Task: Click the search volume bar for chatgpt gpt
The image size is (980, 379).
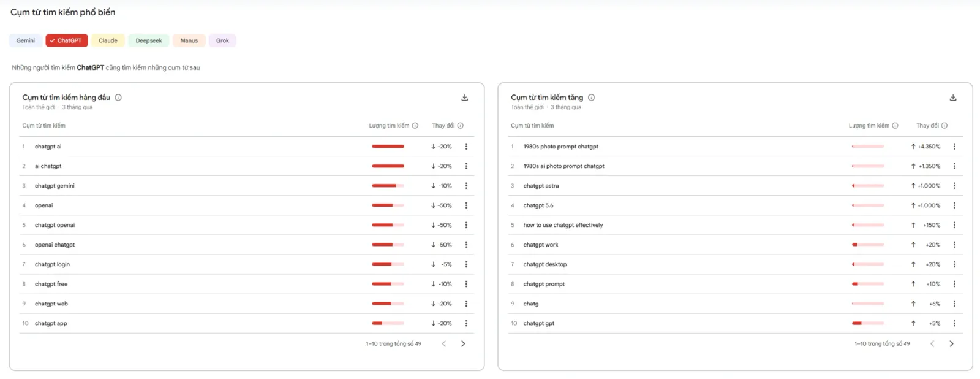Action: click(x=868, y=323)
